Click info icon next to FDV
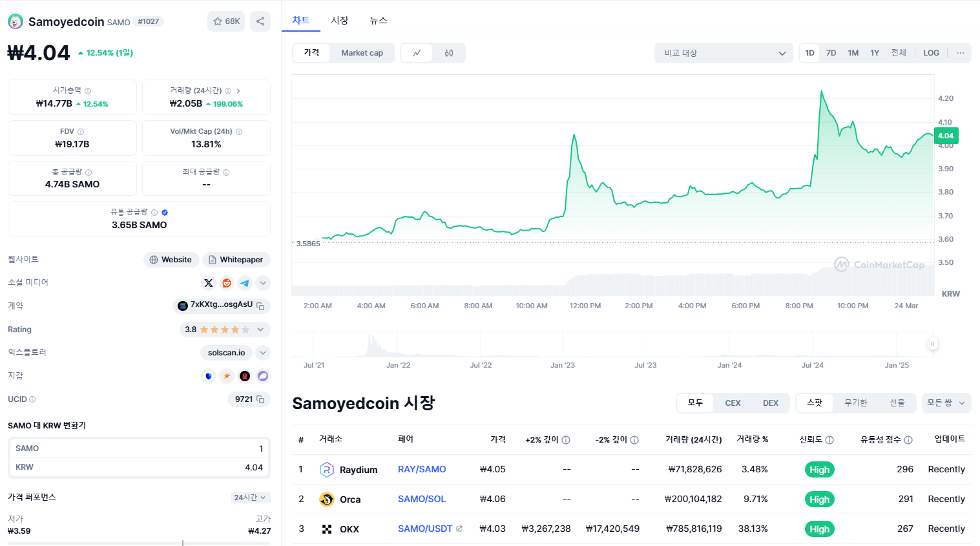Screen dimensions: 980x546 click(81, 132)
